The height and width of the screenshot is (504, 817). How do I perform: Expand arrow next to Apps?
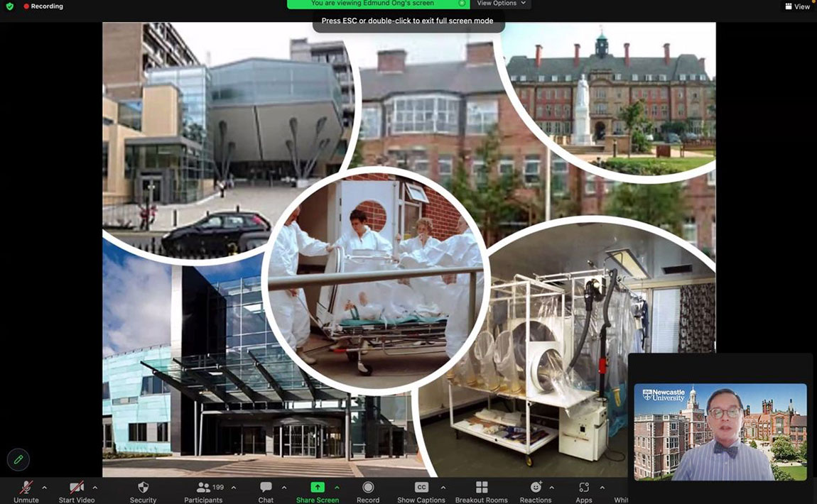[x=602, y=488]
